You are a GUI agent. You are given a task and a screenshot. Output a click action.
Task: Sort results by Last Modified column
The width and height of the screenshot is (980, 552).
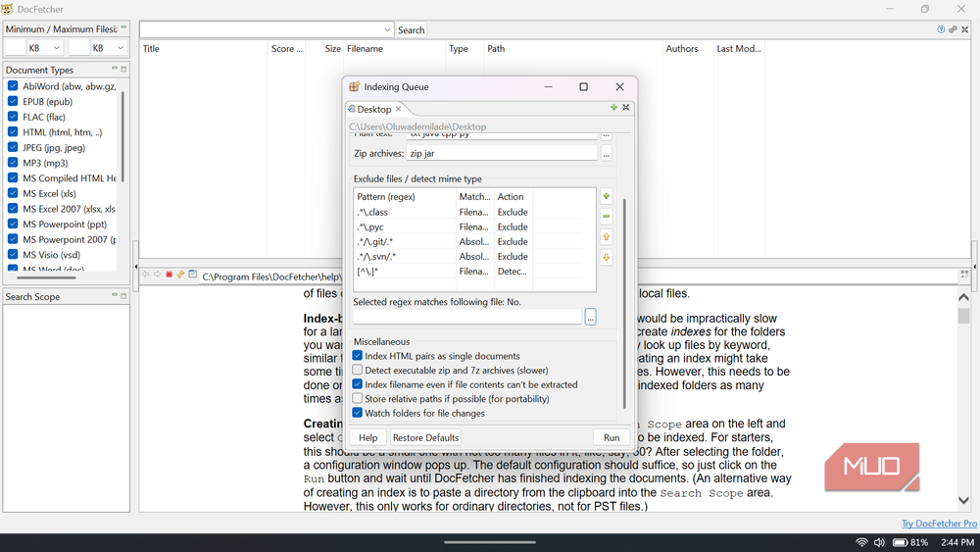739,49
